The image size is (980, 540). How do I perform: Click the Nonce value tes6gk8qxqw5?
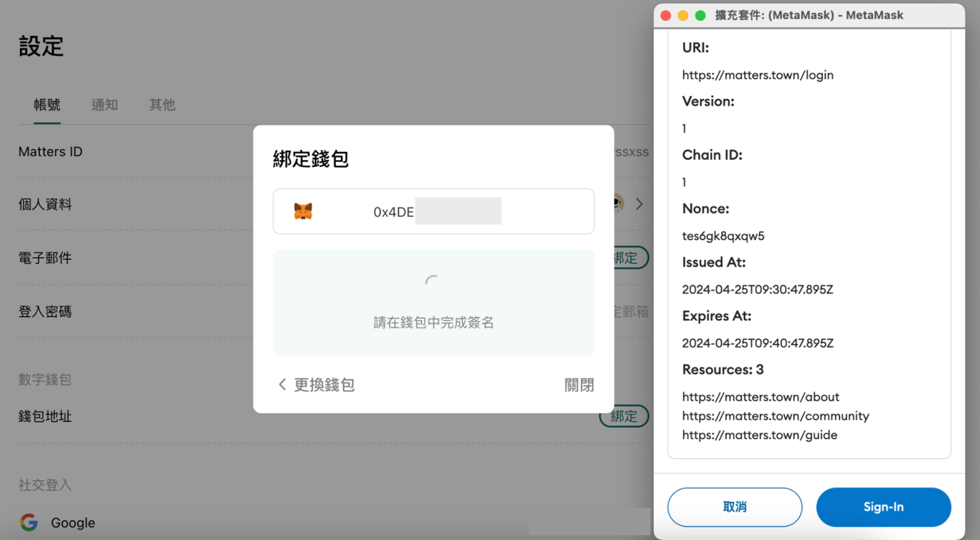[723, 236]
